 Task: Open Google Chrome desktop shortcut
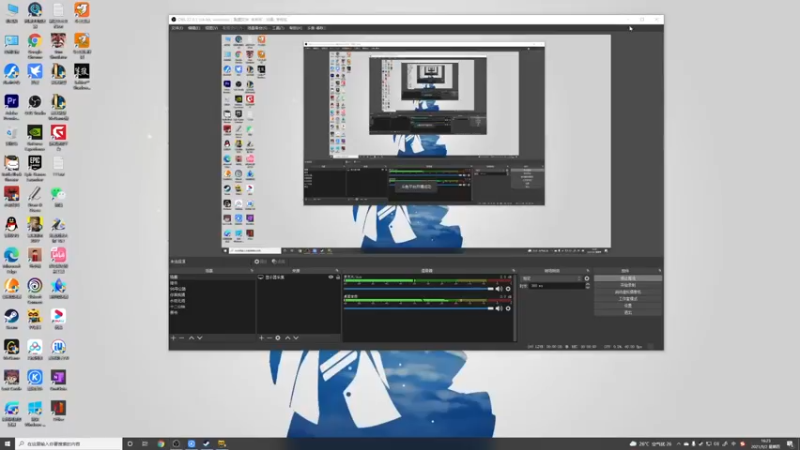(x=35, y=45)
